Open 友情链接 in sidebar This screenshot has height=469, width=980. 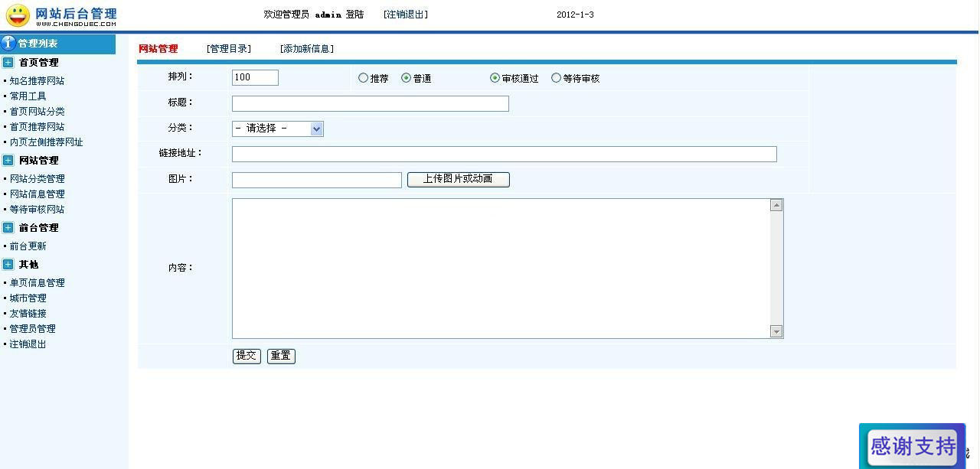(x=28, y=314)
